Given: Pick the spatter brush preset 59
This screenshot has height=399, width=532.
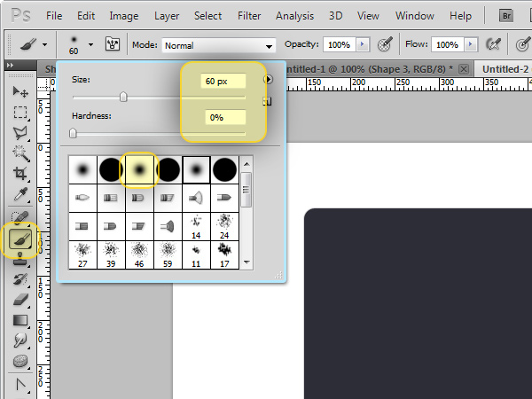Looking at the screenshot, I should (x=168, y=254).
